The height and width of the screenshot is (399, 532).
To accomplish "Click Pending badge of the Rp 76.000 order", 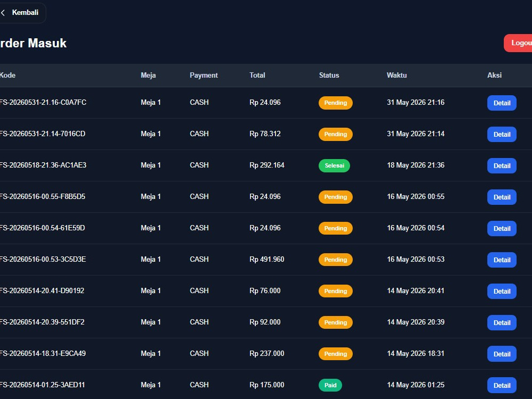I will 336,291.
